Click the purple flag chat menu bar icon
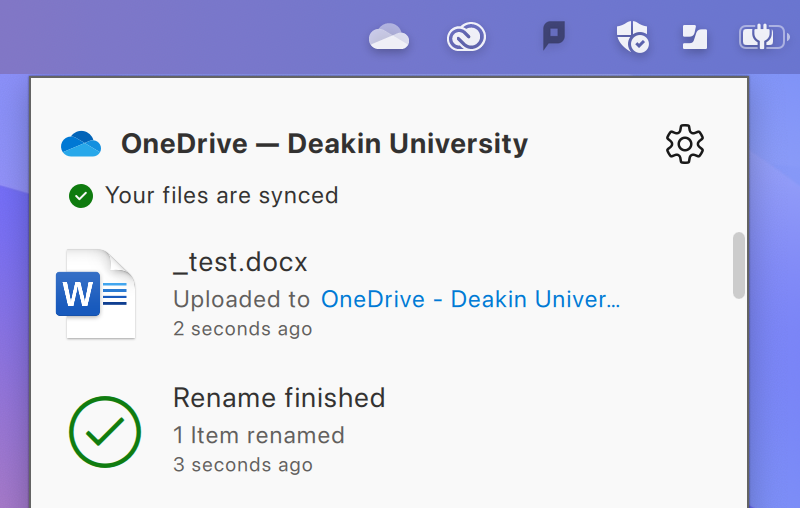The image size is (800, 508). pos(553,37)
